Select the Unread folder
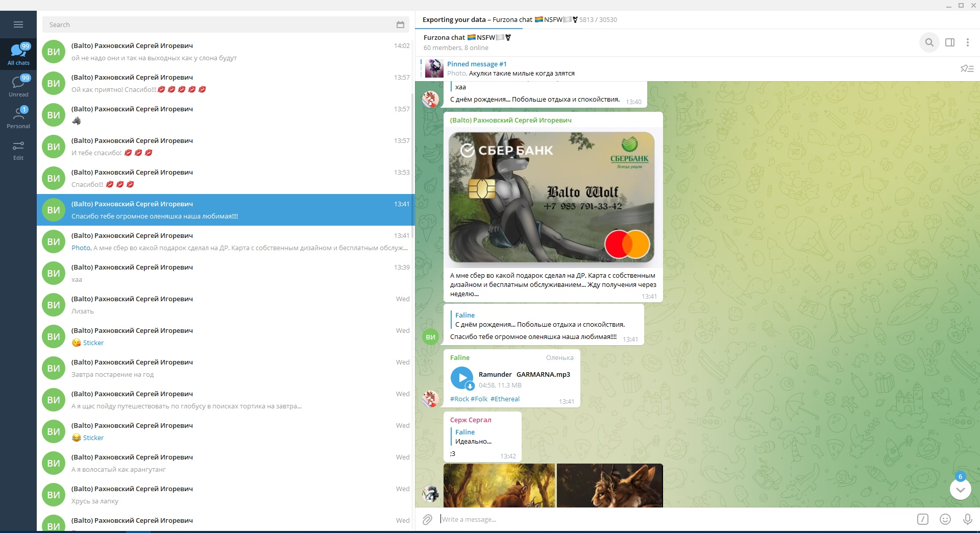Screen dimensions: 980x533 [18, 86]
